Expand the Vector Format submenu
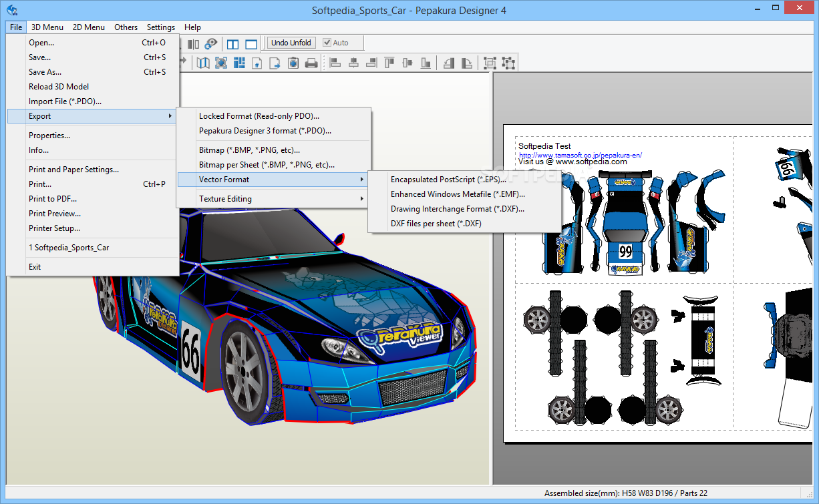Viewport: 819px width, 504px height. click(x=273, y=180)
